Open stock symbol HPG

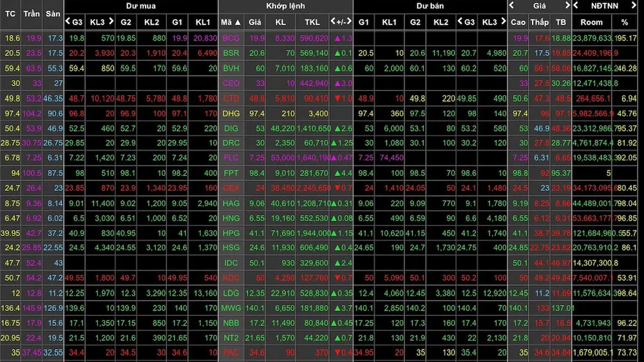pyautogui.click(x=231, y=233)
